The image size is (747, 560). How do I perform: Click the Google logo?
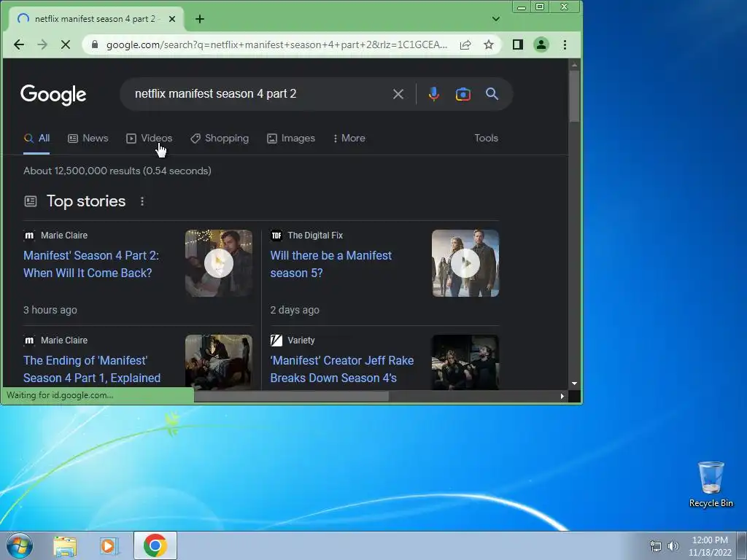click(x=53, y=95)
